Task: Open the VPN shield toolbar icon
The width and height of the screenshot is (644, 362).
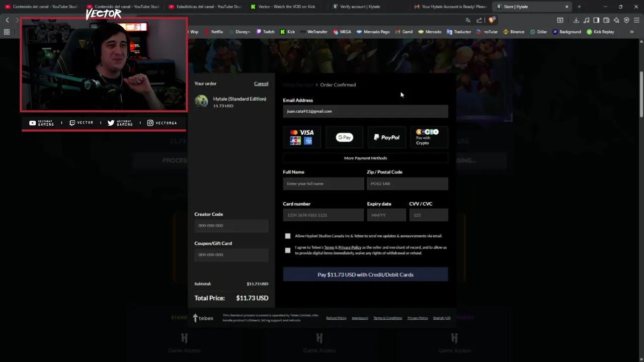Action: click(626, 20)
